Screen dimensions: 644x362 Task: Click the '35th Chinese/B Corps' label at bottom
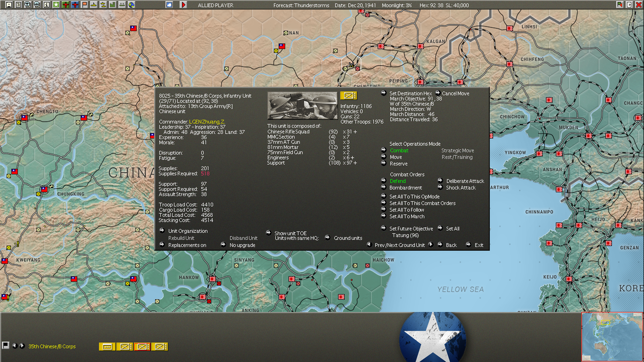pyautogui.click(x=52, y=346)
